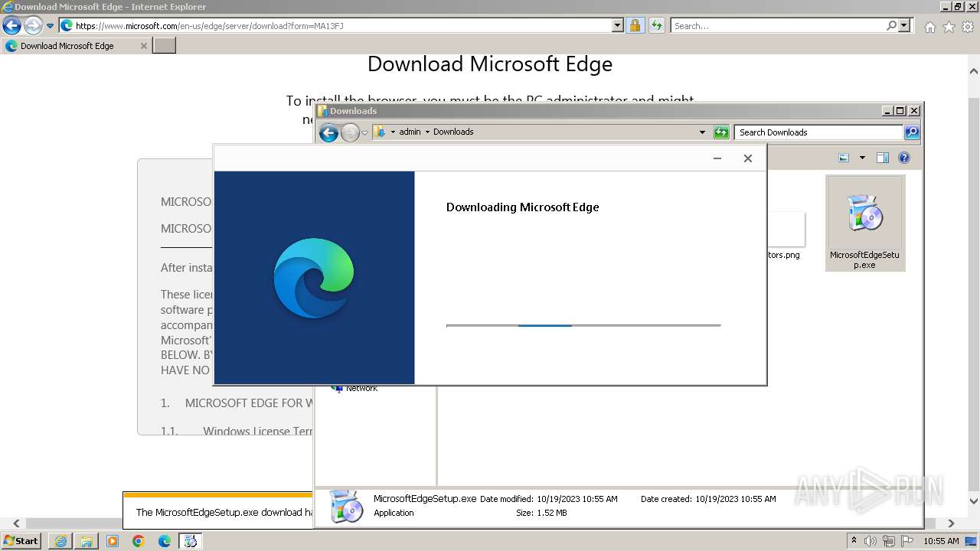980x551 pixels.
Task: Open the network tray icon
Action: coord(889,541)
